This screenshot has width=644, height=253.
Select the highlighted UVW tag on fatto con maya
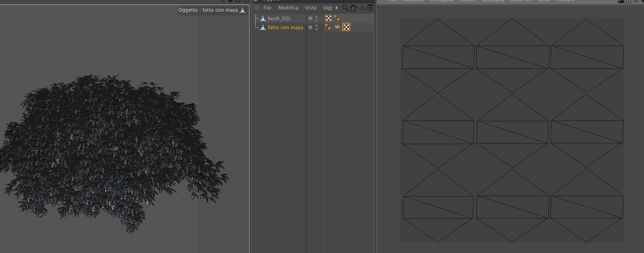click(346, 27)
